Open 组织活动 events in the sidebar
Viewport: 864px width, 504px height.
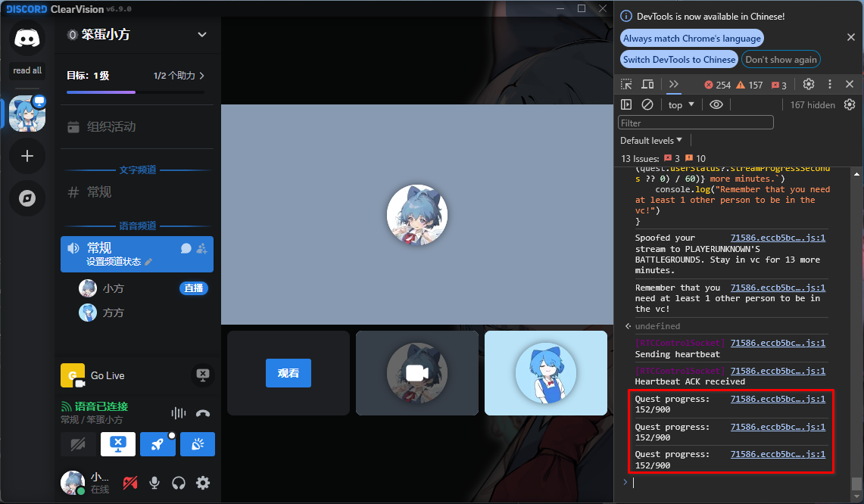(111, 126)
